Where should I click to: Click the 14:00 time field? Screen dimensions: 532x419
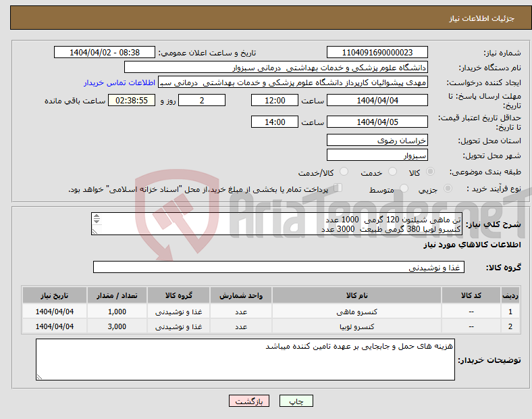275,122
